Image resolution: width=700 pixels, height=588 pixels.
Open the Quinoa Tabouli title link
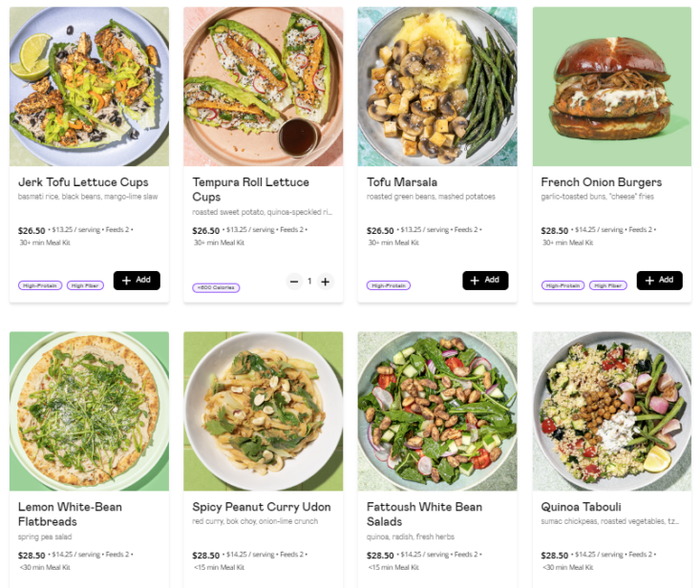click(x=583, y=507)
